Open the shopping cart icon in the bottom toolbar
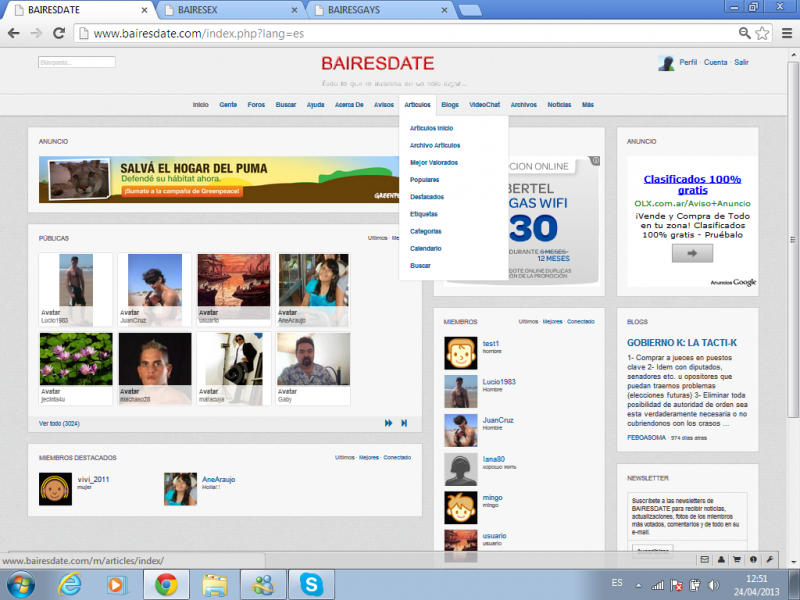The width and height of the screenshot is (800, 600). pyautogui.click(x=737, y=560)
